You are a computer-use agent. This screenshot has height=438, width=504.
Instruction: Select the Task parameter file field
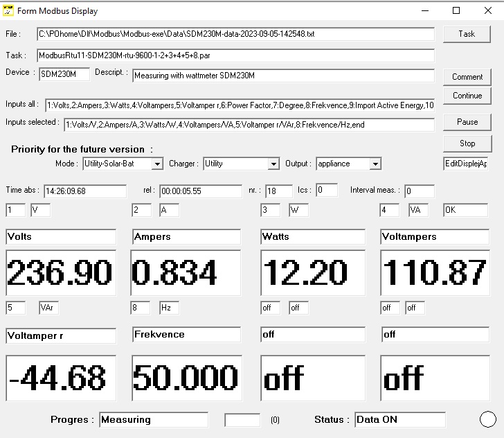tap(235, 55)
